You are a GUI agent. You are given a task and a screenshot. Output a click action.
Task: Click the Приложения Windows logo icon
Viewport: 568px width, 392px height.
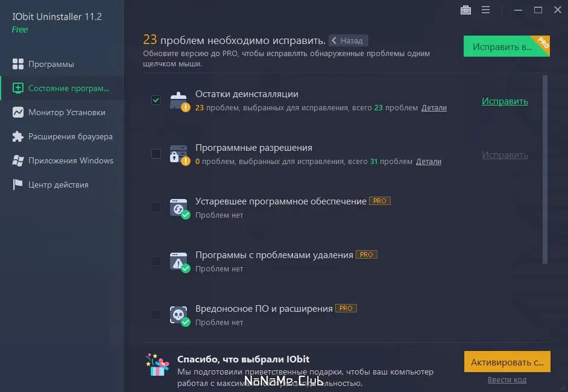(x=17, y=160)
